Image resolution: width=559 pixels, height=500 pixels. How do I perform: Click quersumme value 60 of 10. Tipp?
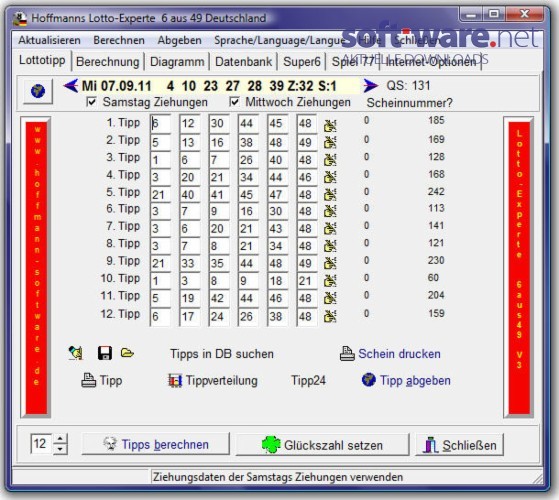point(433,278)
